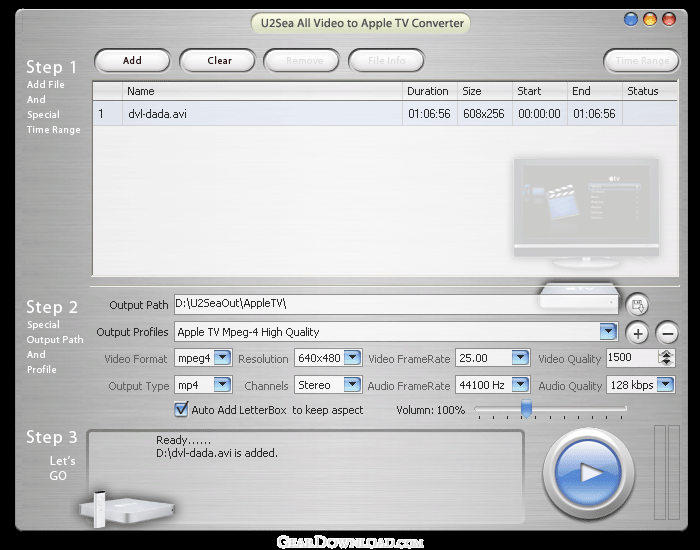Open the Output Type mp4 dropdown
This screenshot has width=700, height=550.
(222, 385)
